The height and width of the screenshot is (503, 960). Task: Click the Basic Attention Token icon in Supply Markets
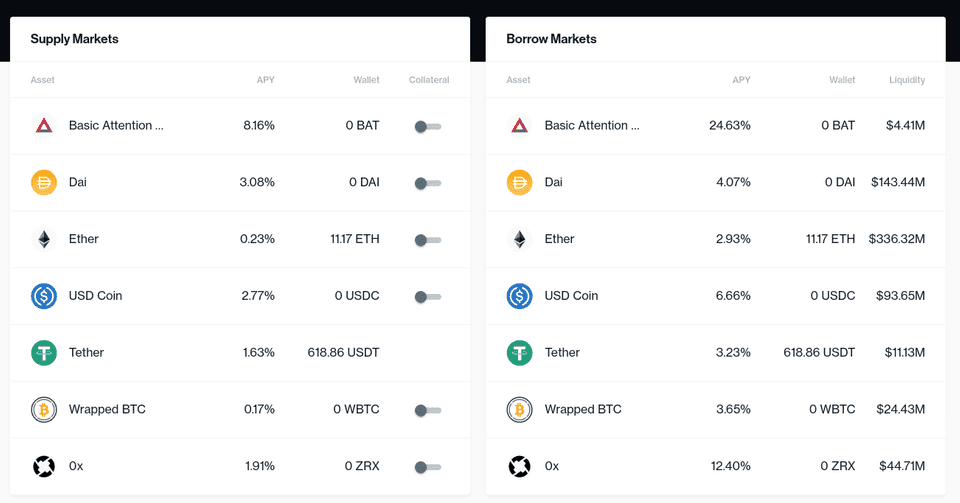point(43,126)
